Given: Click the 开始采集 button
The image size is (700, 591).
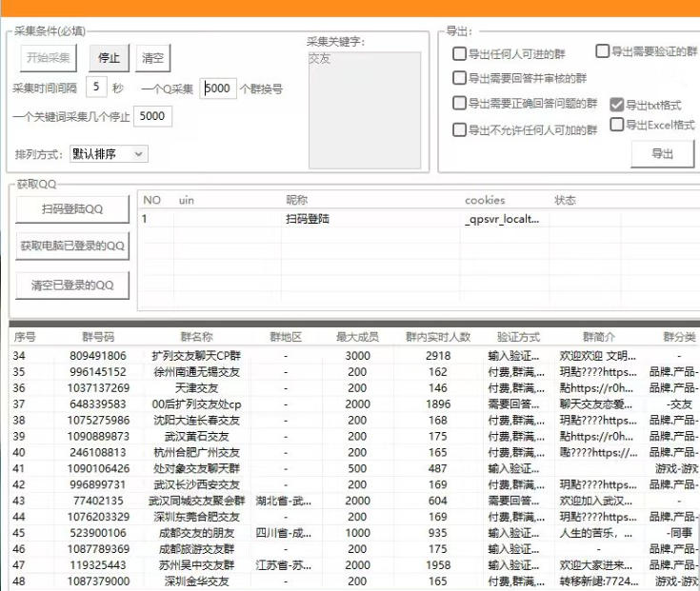Looking at the screenshot, I should 49,58.
